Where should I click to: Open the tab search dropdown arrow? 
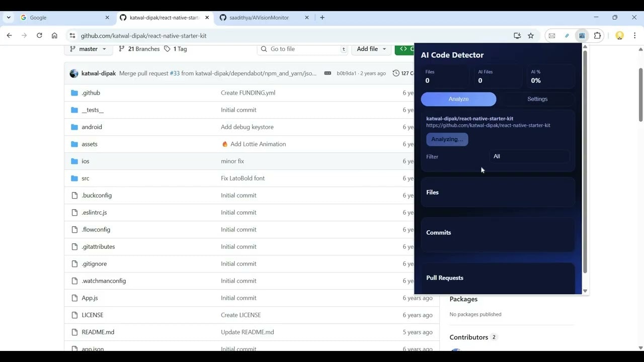9,18
